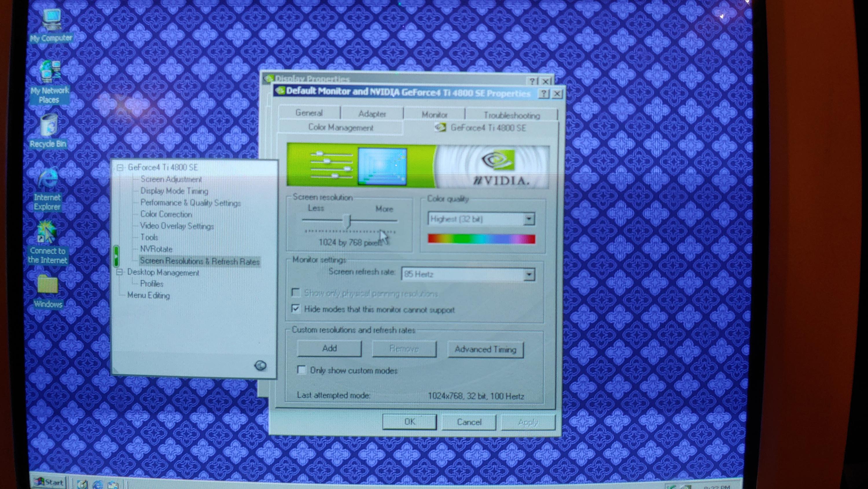Open the Color quality dropdown
Screen dimensions: 868x489
tap(529, 219)
